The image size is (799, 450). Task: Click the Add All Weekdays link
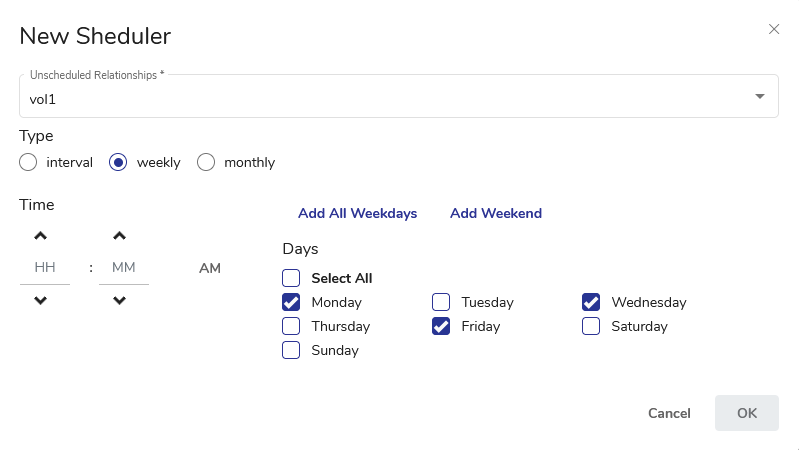pyautogui.click(x=357, y=213)
